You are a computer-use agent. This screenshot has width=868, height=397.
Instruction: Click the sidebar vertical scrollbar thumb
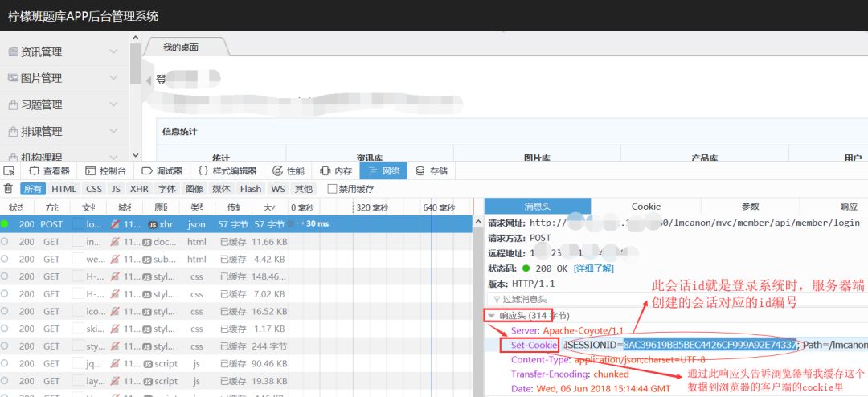point(135,63)
